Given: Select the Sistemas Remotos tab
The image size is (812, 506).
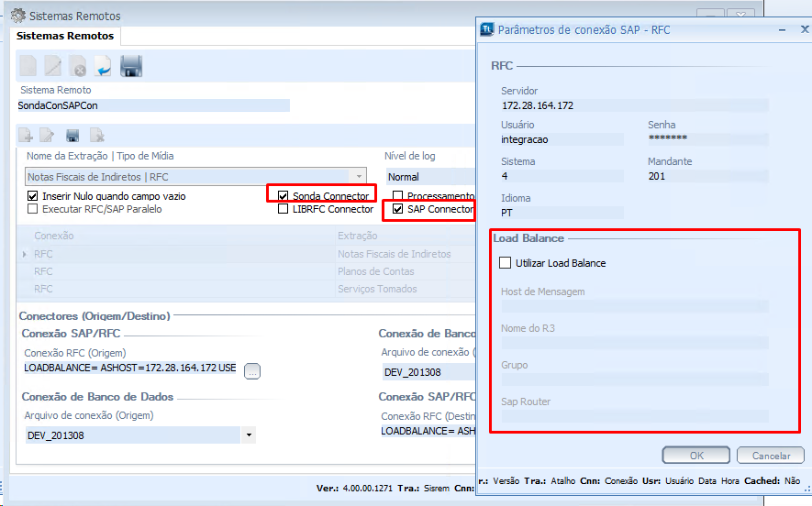Looking at the screenshot, I should pyautogui.click(x=65, y=36).
